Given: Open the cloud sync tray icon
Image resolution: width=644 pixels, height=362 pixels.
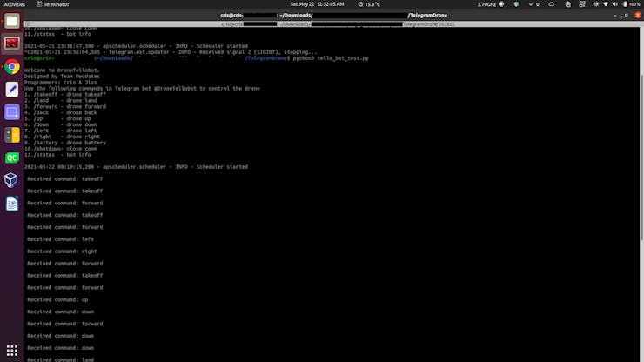Looking at the screenshot, I should (x=551, y=4).
